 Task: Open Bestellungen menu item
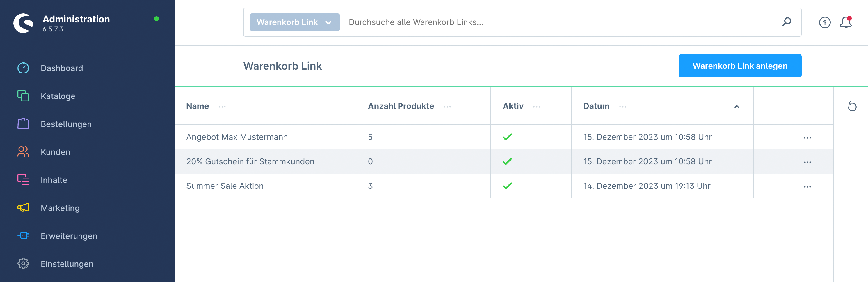coord(66,124)
